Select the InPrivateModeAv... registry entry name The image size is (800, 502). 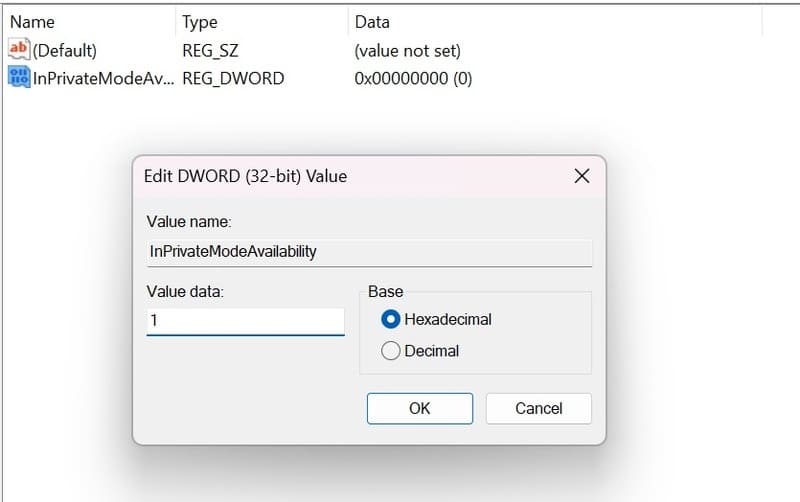[103, 78]
